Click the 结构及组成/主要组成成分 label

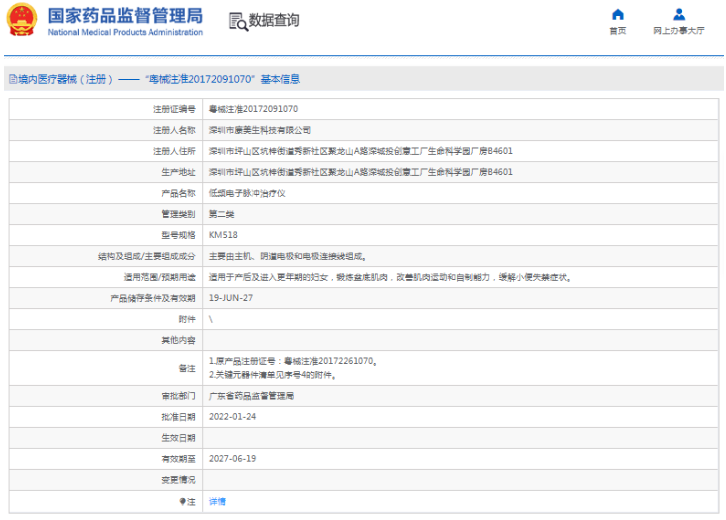tap(147, 256)
